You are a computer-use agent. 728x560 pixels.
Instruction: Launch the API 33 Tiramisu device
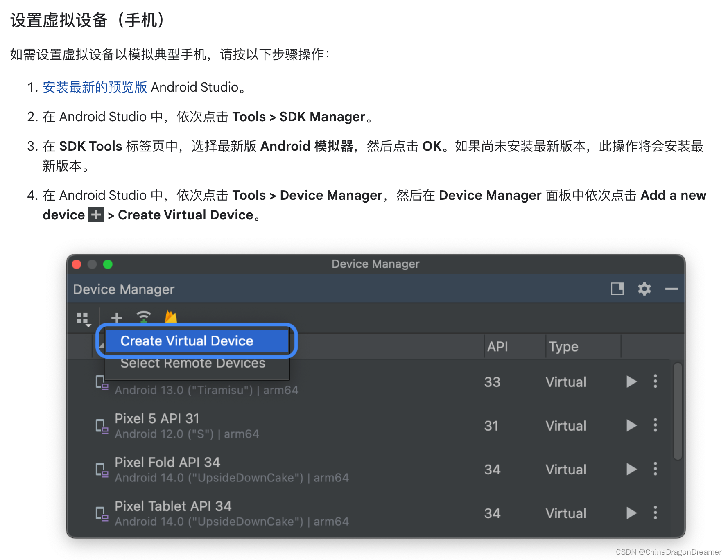click(x=631, y=382)
